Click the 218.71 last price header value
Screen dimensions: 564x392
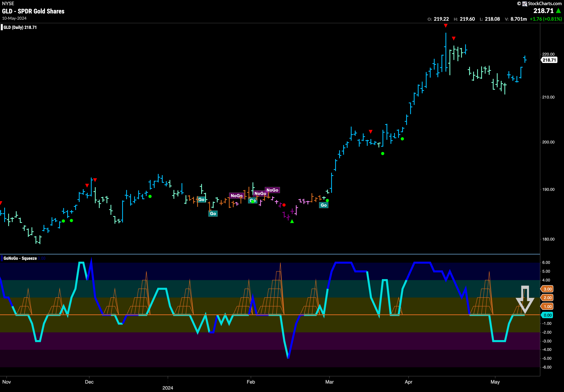point(543,11)
